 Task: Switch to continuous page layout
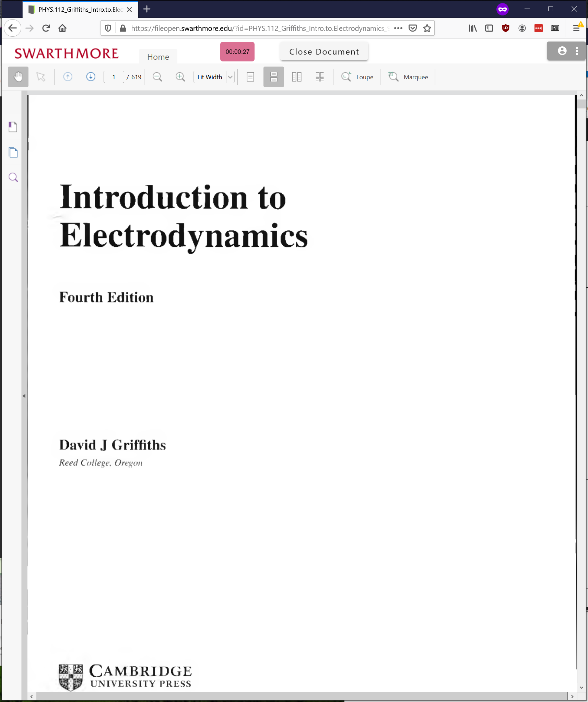click(x=273, y=77)
